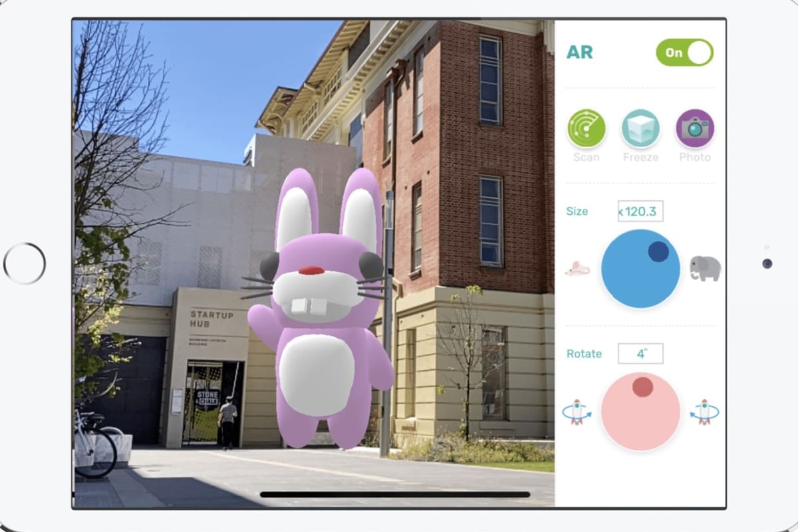Click the left rocket rotate icon
The image size is (798, 532).
pos(577,412)
